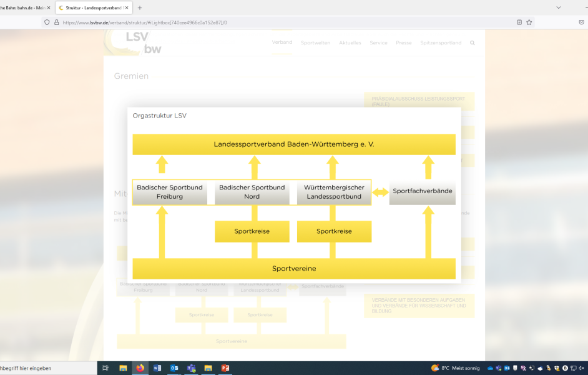Click the Pocket save icon in toolbar
This screenshot has height=375, width=588.
[x=581, y=22]
